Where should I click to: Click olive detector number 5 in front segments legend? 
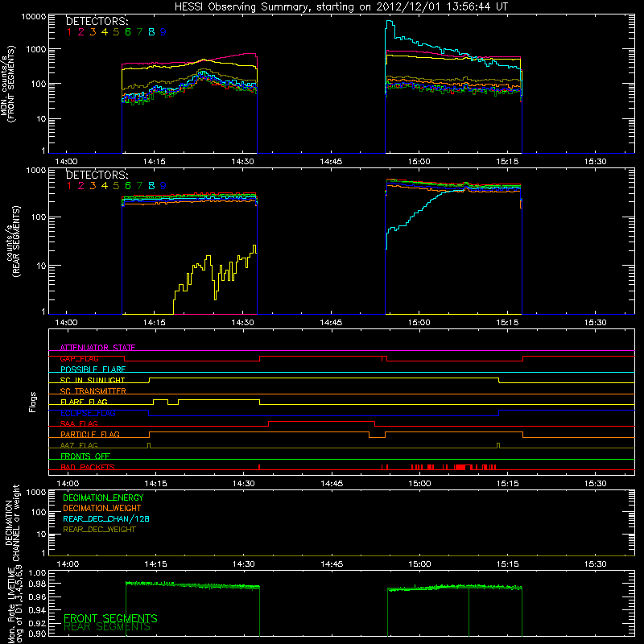point(116,32)
